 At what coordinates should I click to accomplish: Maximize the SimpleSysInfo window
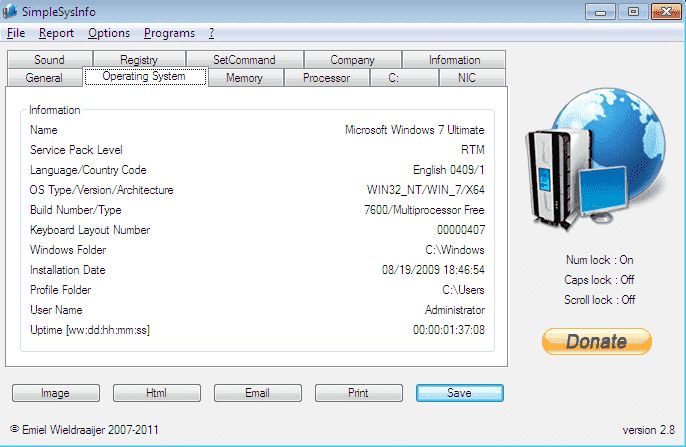coord(633,12)
